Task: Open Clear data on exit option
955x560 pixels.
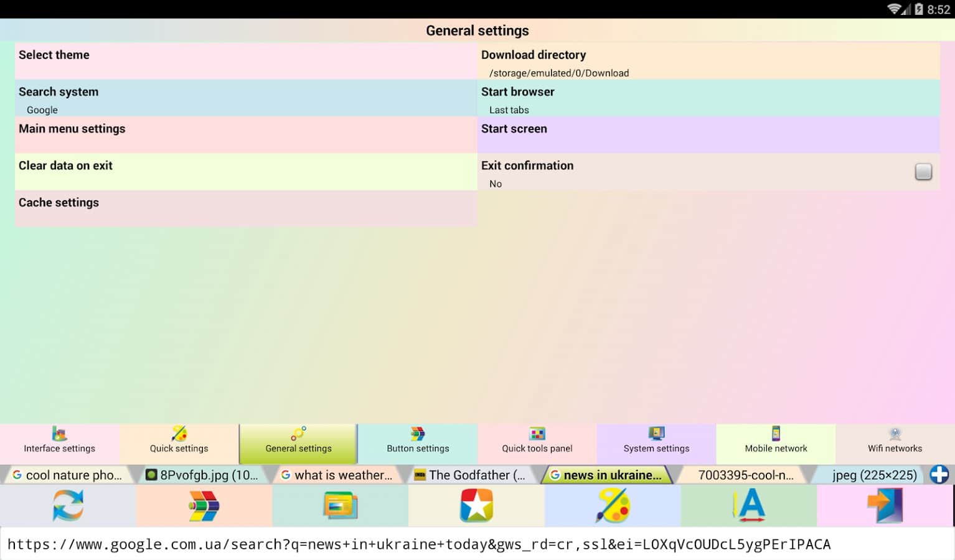Action: (246, 172)
